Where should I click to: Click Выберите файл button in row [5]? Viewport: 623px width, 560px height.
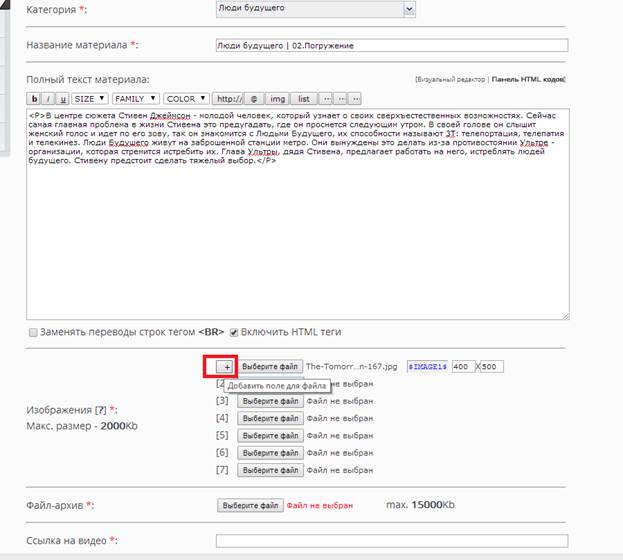pos(271,436)
